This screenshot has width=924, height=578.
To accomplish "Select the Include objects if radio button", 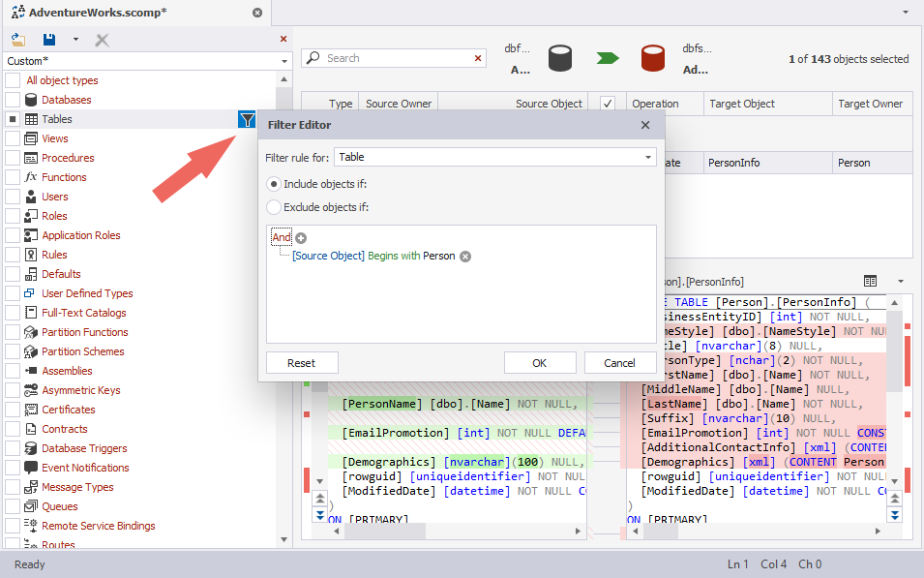I will click(274, 184).
